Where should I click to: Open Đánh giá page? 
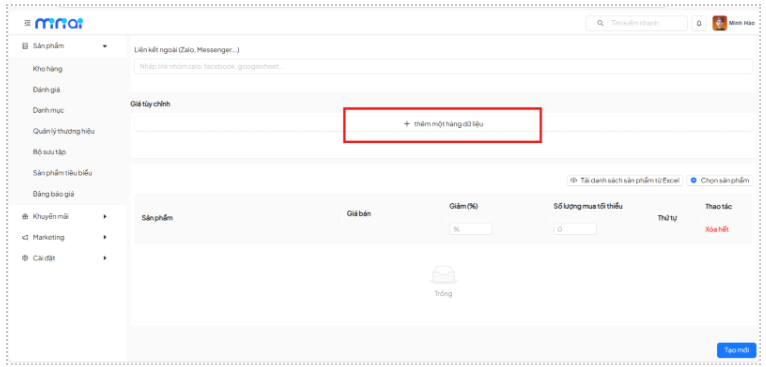click(46, 90)
